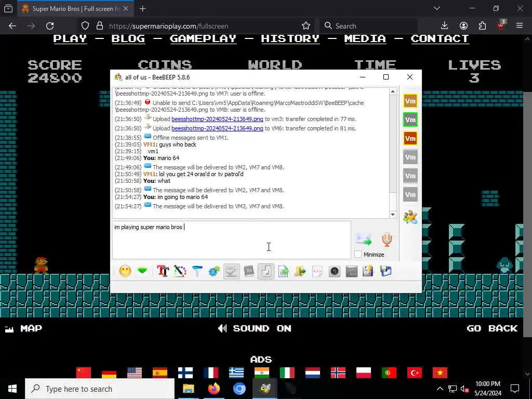Open the blue gear chat settings icon
532x399 pixels.
(x=214, y=271)
